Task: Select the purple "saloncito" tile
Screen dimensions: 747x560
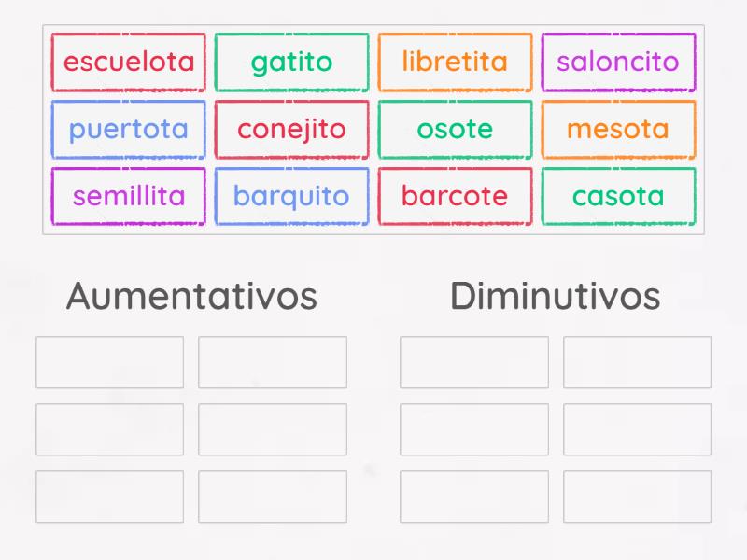Action: (x=618, y=62)
